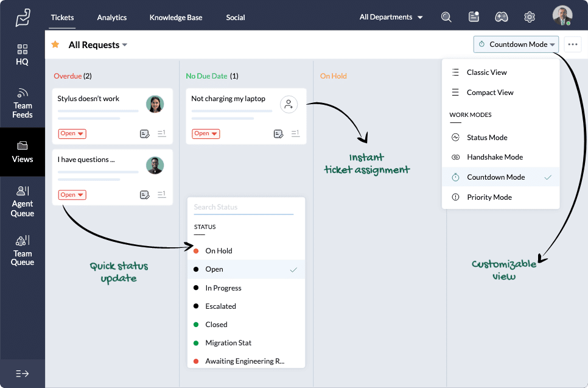
Task: Click the search magnifier in the top bar
Action: click(446, 16)
